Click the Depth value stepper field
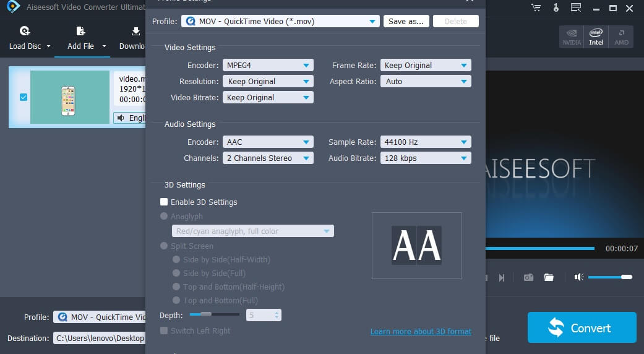 [264, 315]
